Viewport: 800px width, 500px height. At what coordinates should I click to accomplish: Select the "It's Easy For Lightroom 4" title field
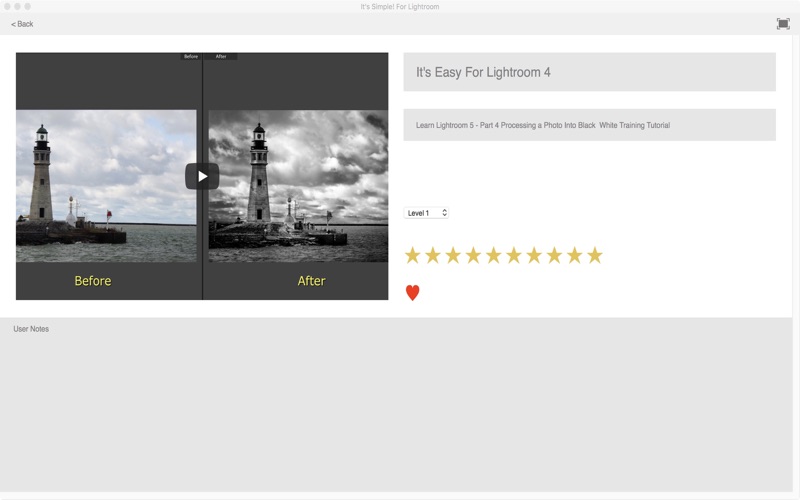click(x=589, y=72)
